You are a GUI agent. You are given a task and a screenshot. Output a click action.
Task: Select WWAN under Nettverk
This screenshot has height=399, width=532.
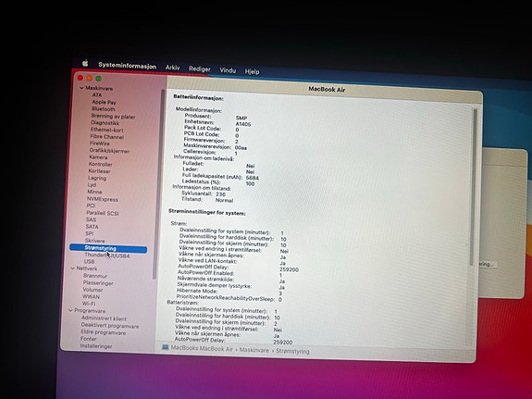(x=91, y=296)
